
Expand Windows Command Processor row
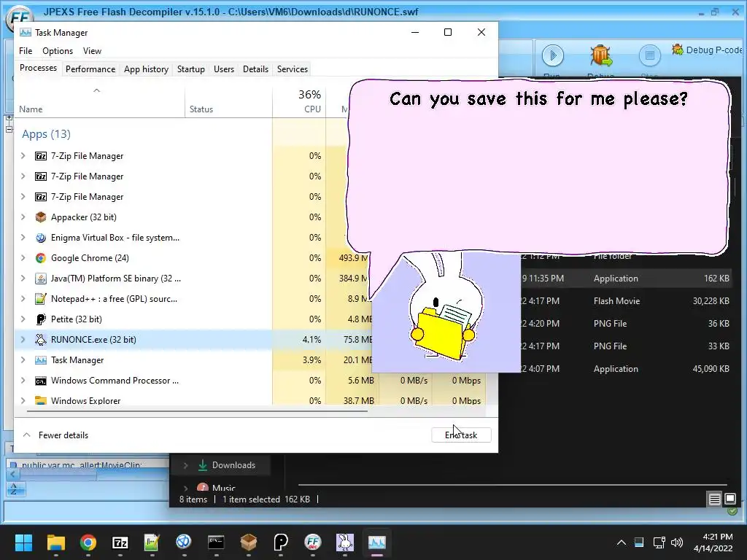(x=23, y=381)
